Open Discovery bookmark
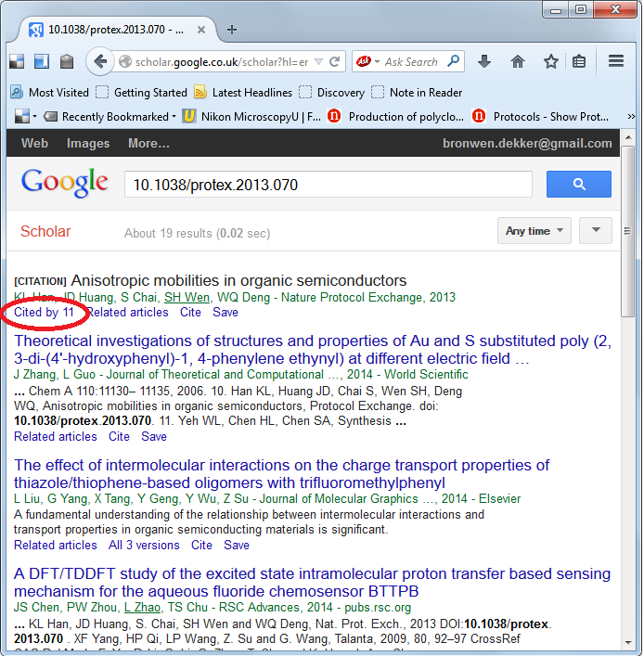 pos(332,93)
